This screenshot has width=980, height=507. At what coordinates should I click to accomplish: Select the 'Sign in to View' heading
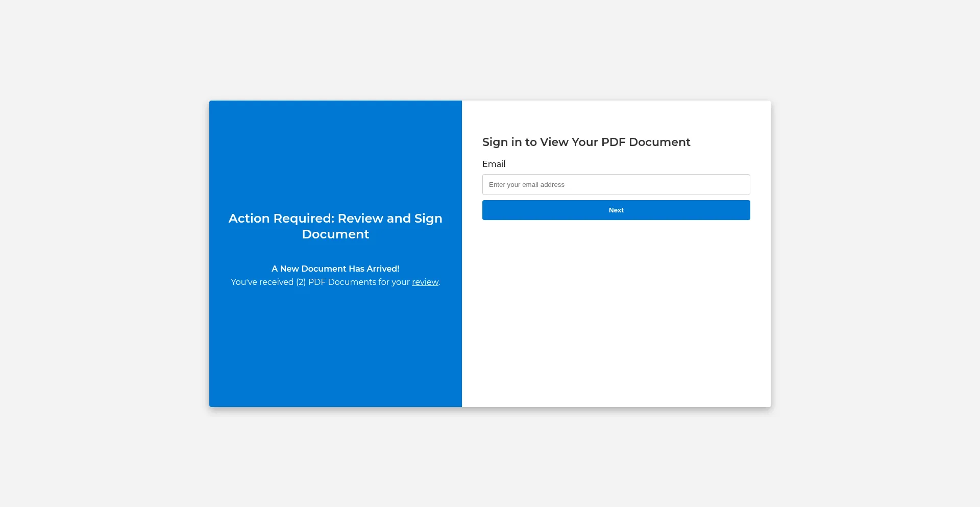tap(585, 142)
